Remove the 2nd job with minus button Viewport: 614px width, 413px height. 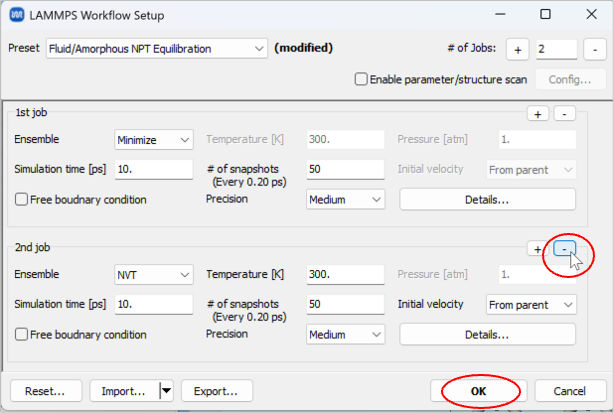[563, 249]
